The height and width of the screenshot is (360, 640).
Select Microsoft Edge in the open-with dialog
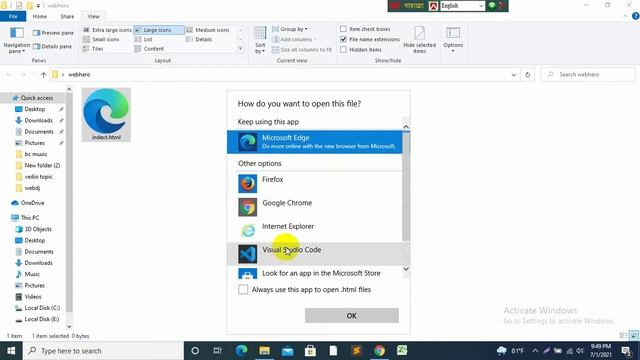(314, 142)
